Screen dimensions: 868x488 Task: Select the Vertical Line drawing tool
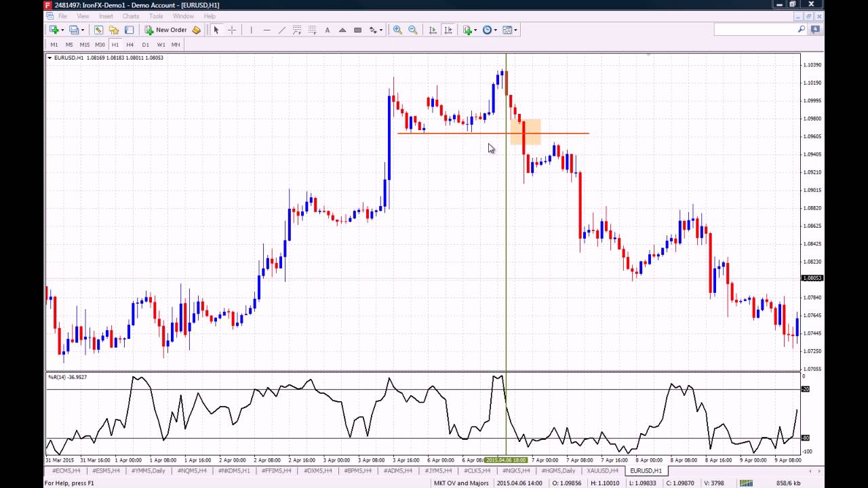(x=251, y=30)
